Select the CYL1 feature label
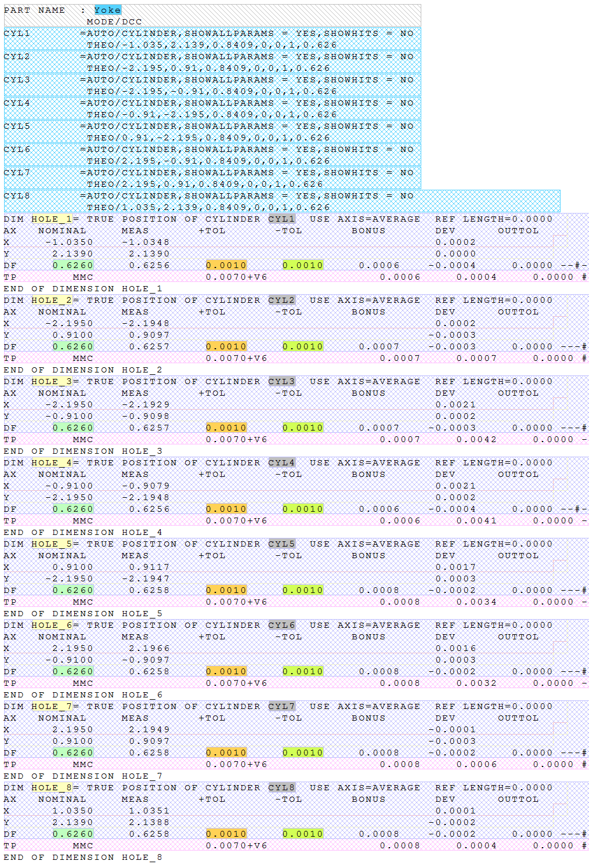Screen dimensions: 589x868 [x=17, y=33]
